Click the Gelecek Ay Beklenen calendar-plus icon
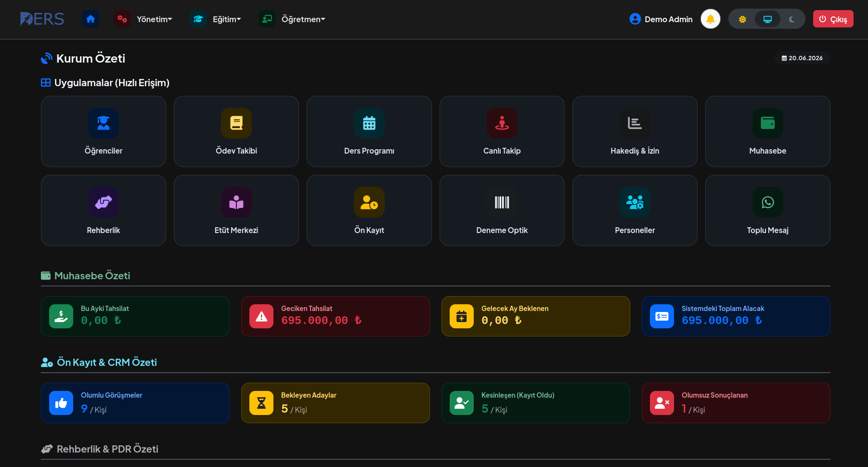The image size is (868, 467). click(462, 316)
